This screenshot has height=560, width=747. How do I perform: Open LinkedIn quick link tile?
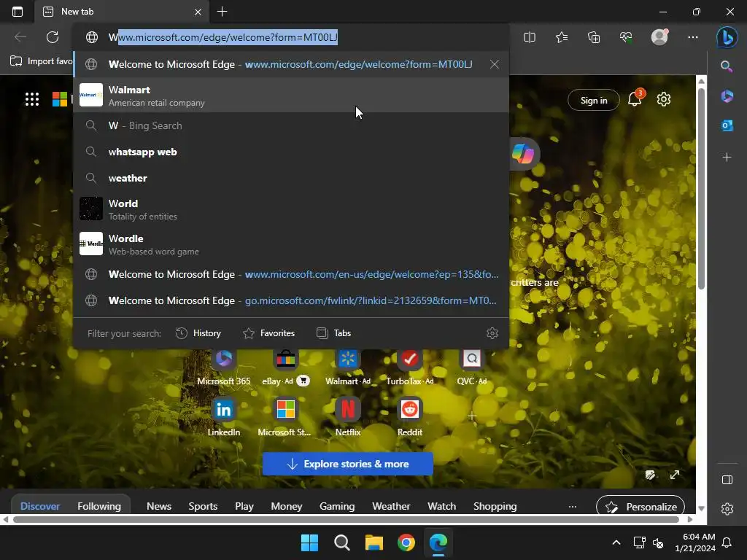(223, 417)
